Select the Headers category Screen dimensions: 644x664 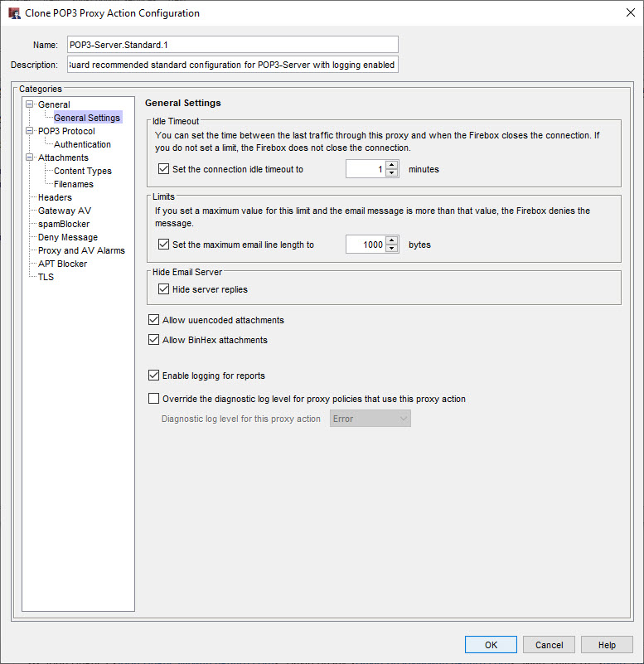click(55, 197)
